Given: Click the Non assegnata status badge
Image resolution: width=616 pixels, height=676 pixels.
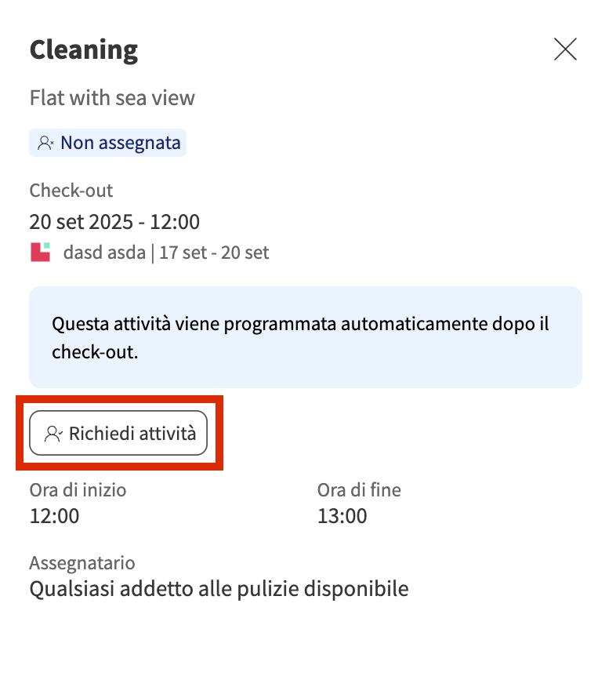Looking at the screenshot, I should pyautogui.click(x=108, y=143).
